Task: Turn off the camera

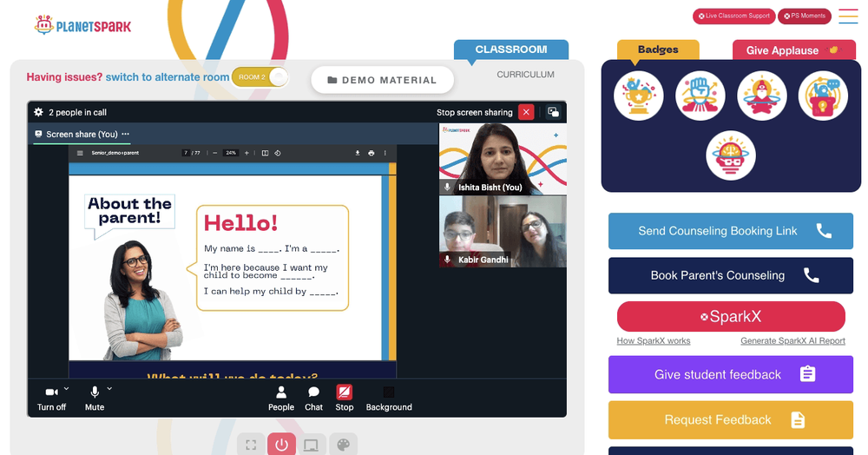Action: (51, 398)
